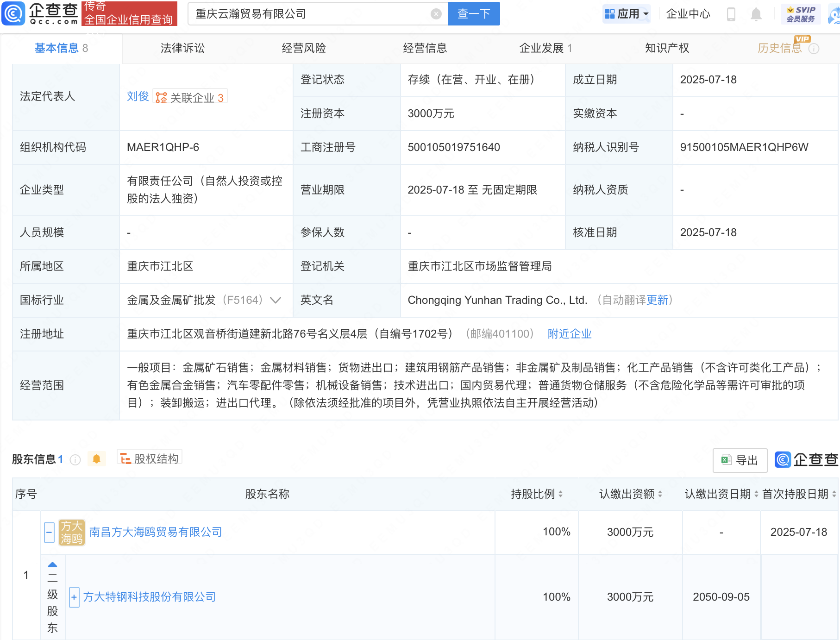Select 2050-09-05 subscription date cell
Screen dimensions: 840x640
(x=721, y=597)
